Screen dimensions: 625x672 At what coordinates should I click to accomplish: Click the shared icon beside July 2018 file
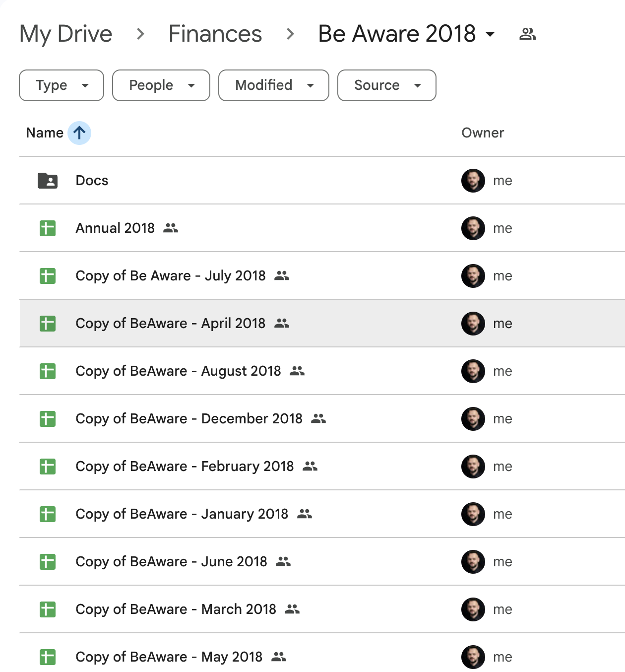tap(282, 276)
